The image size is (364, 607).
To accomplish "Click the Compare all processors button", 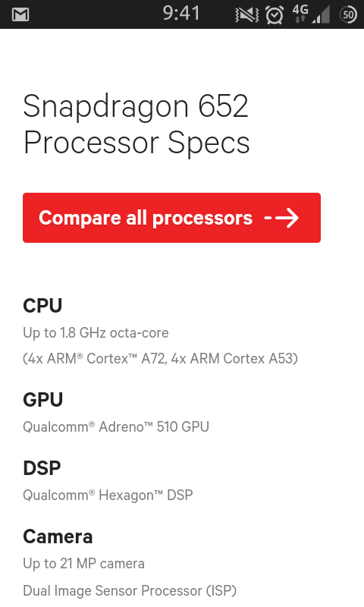I will [x=171, y=218].
